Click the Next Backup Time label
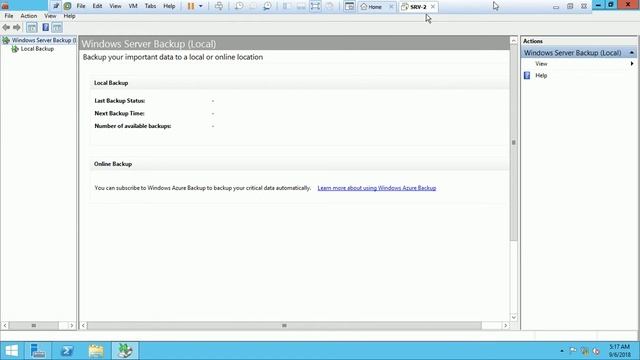The height and width of the screenshot is (360, 640). click(119, 113)
